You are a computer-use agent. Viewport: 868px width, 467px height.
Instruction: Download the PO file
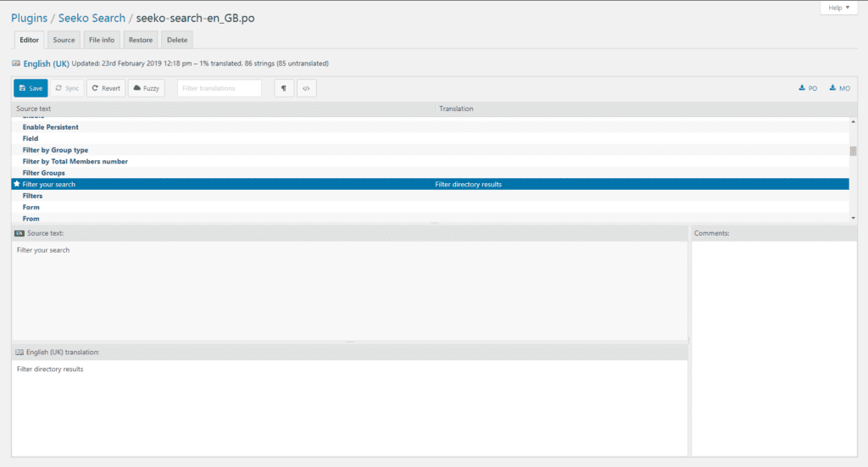[808, 88]
